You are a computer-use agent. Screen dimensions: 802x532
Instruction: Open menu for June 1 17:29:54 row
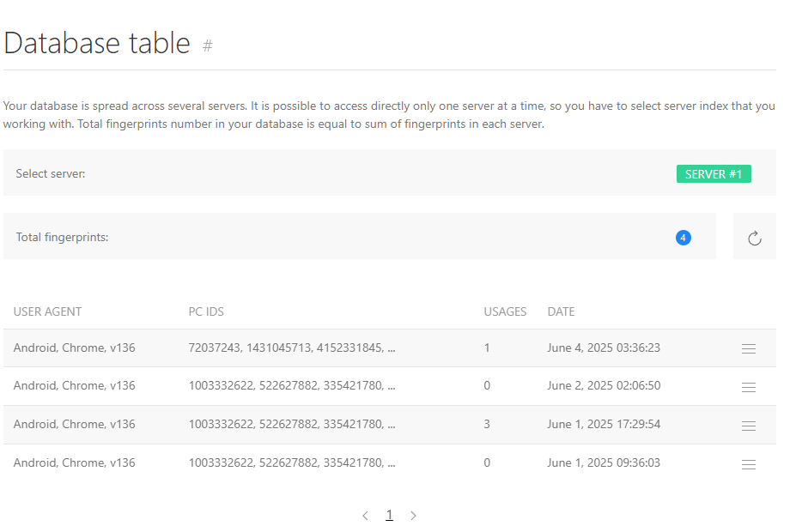click(748, 426)
